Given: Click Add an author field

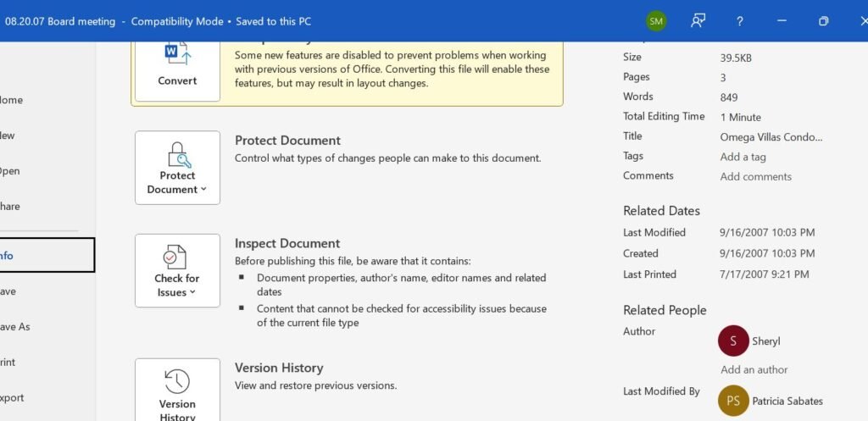Looking at the screenshot, I should pos(754,370).
